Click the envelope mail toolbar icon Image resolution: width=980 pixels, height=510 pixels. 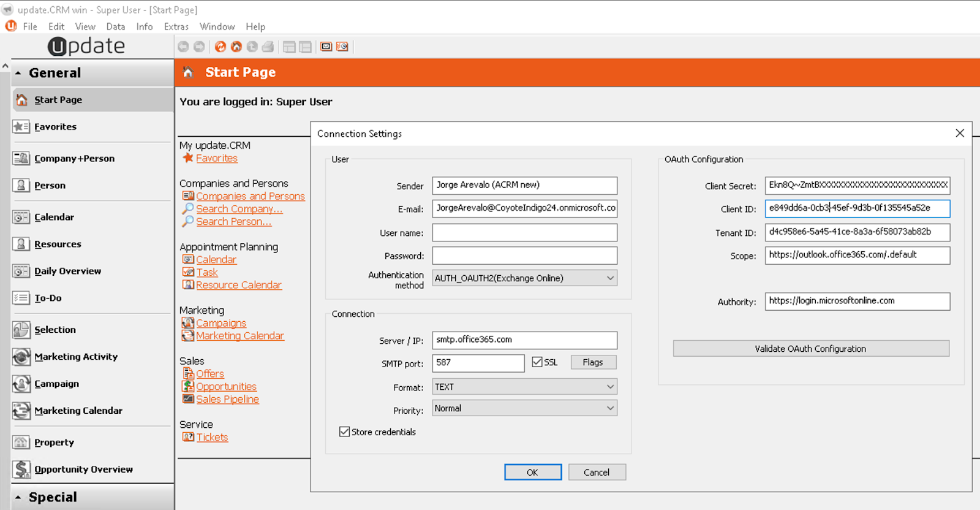tap(326, 47)
